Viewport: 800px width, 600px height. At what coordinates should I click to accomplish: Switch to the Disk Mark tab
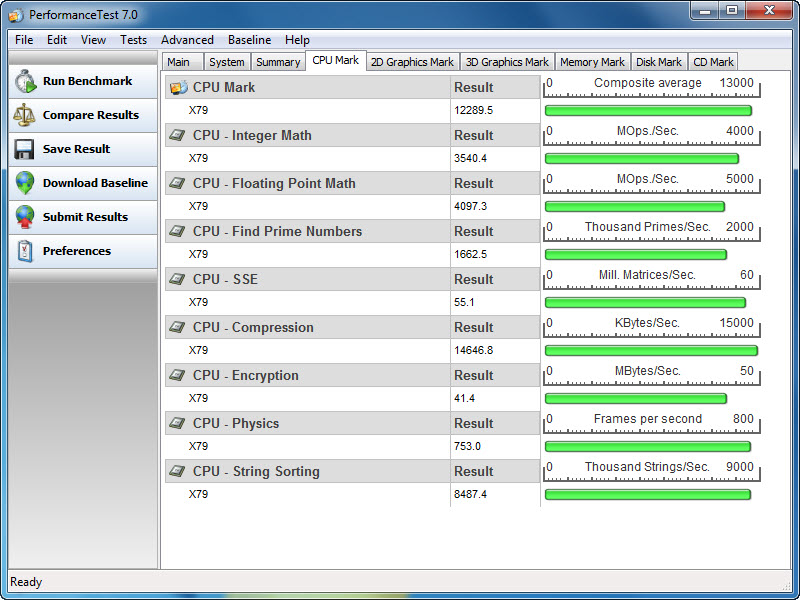click(x=659, y=62)
